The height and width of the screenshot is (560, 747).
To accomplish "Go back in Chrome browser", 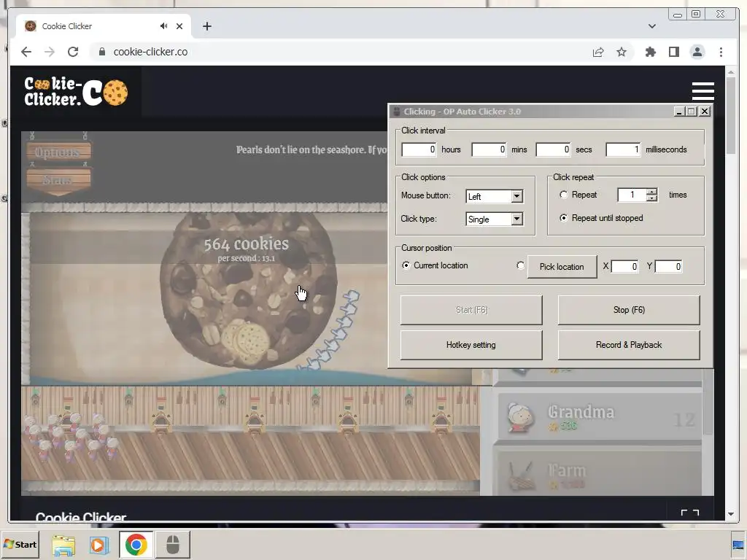I will tap(26, 52).
